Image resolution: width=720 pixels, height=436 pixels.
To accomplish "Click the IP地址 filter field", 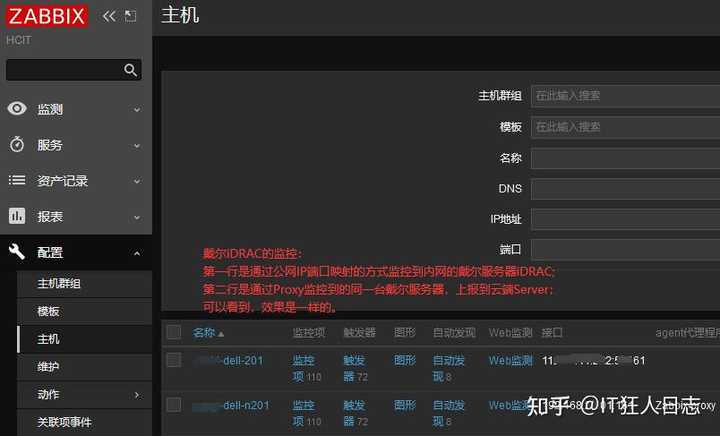I will tap(625, 219).
